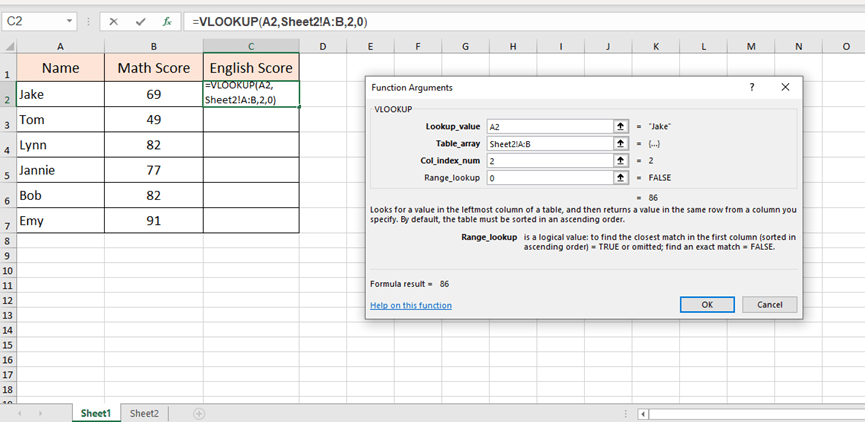Go to the next sheet using the right arrow

click(40, 413)
